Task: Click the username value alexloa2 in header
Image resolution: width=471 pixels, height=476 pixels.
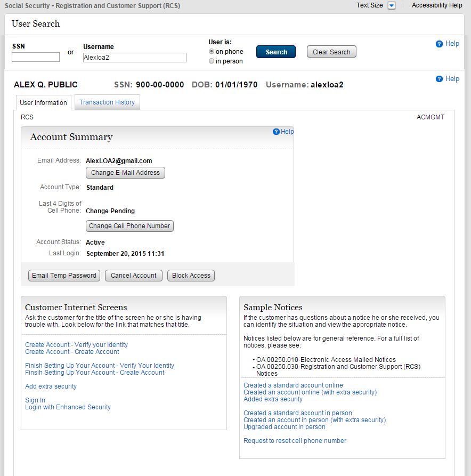Action: click(x=327, y=85)
